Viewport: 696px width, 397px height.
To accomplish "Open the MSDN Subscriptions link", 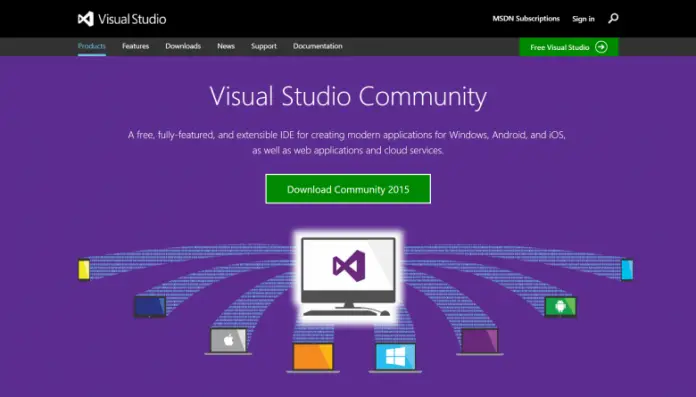I will tap(526, 19).
